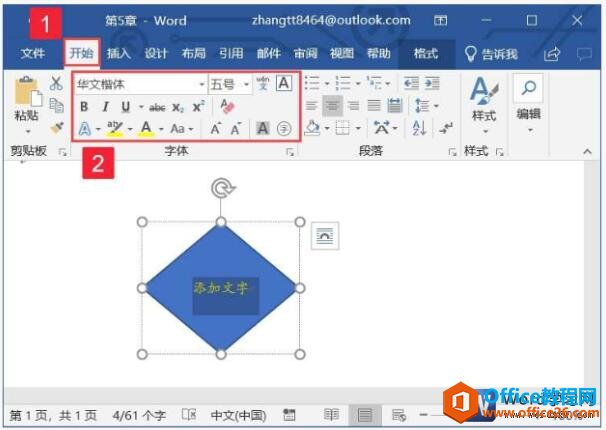The width and height of the screenshot is (606, 430).
Task: Click Enclose Characters circle icon
Action: click(284, 129)
